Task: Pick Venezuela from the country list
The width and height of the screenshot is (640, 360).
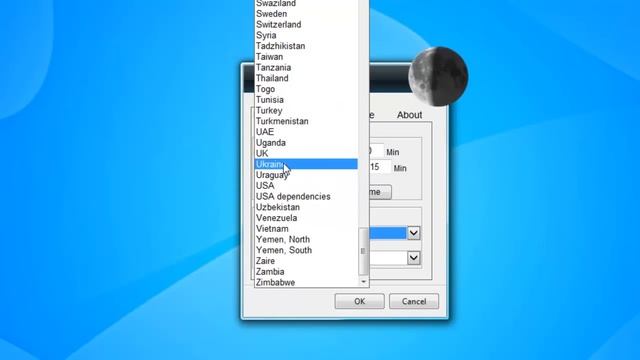Action: (306, 218)
